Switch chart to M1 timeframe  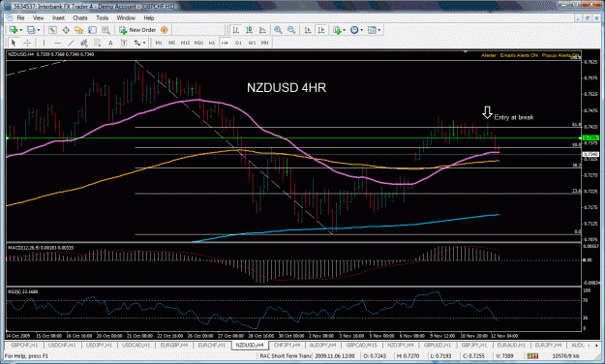(159, 43)
